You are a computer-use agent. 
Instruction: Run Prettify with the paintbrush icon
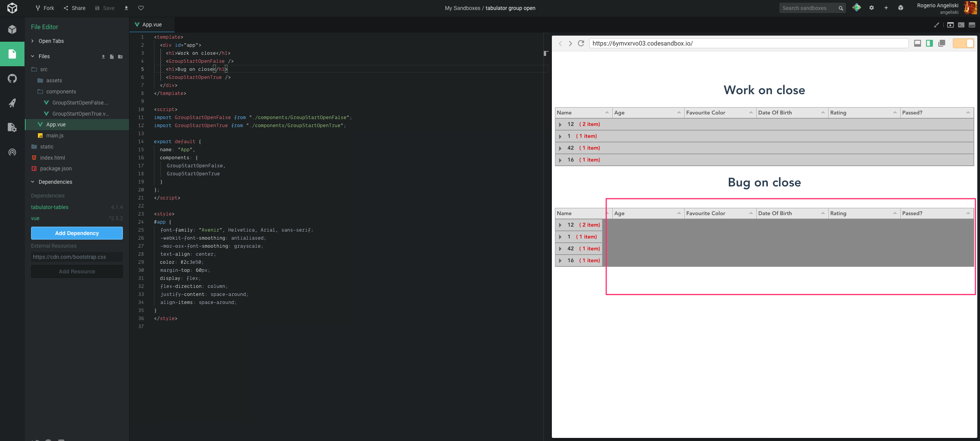937,25
